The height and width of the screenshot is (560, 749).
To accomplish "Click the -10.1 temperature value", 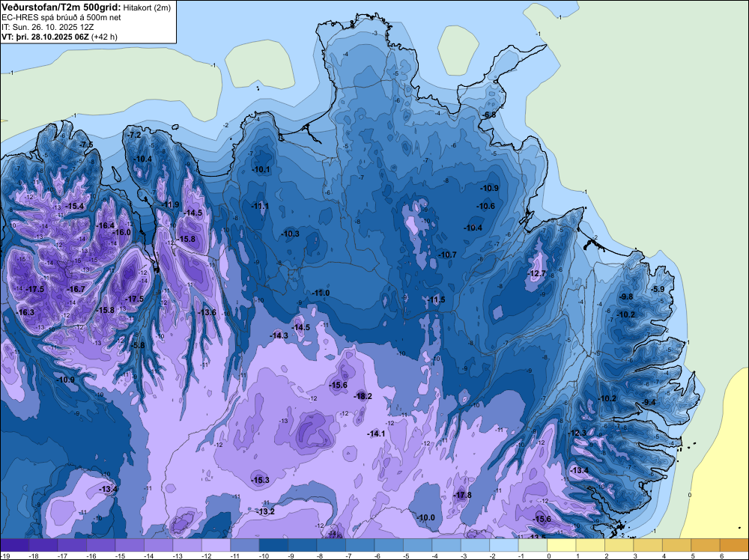I will (x=261, y=169).
